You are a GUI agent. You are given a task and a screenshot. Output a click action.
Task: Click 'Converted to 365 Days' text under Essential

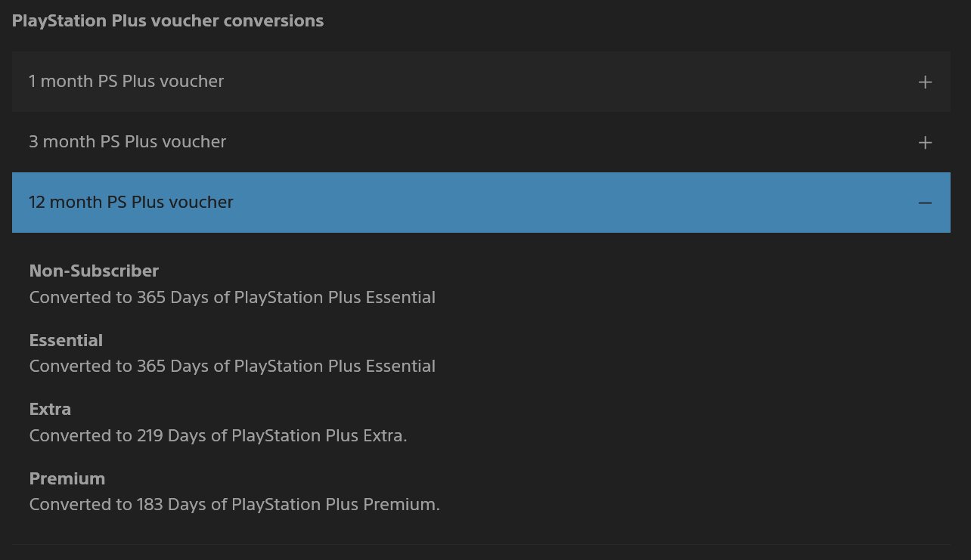pos(232,367)
